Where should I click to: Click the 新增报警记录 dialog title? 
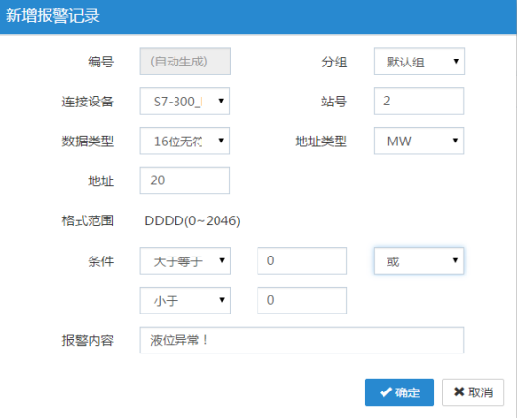tap(53, 16)
